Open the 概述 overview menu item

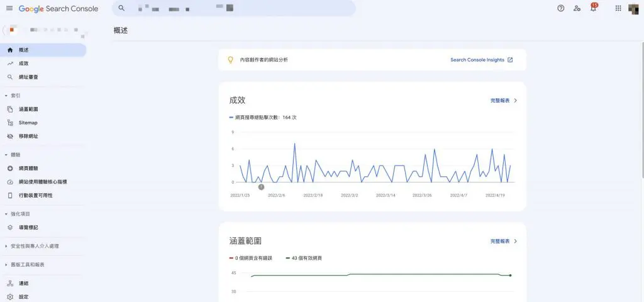coord(43,50)
